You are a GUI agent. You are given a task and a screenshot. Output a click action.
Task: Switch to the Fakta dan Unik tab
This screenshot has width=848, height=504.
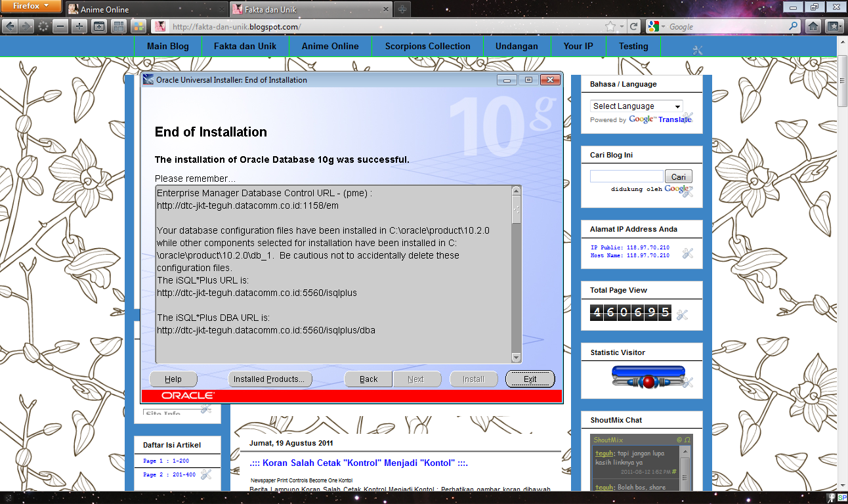[310, 9]
